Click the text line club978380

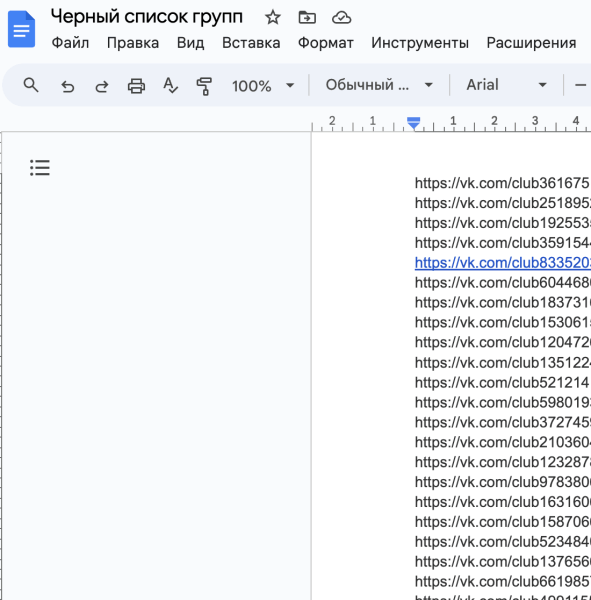coord(503,482)
